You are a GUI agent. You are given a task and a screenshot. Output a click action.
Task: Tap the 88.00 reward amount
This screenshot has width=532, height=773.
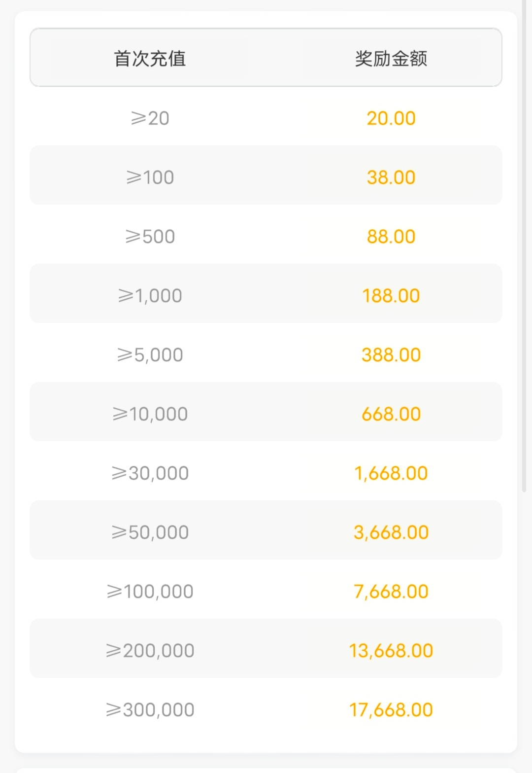coord(391,237)
